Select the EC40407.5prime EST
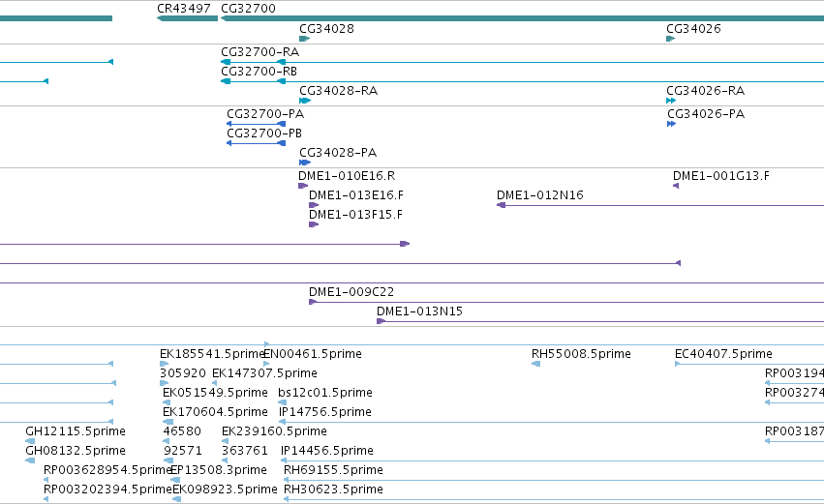This screenshot has height=504, width=824. click(749, 364)
